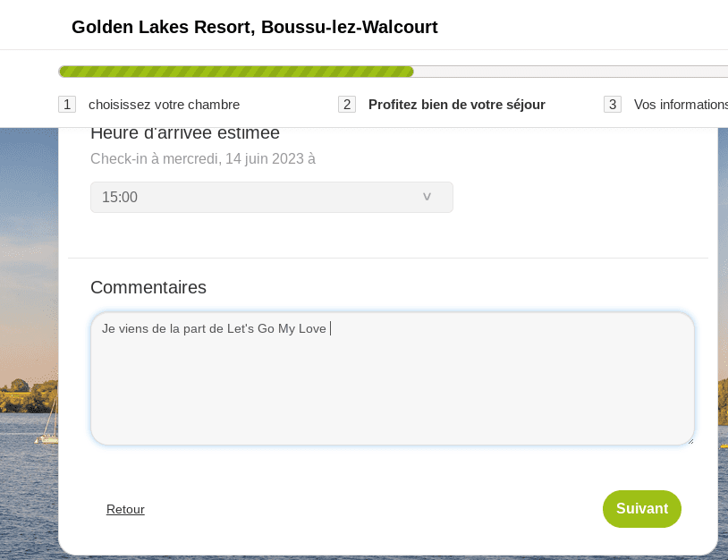Click the sailboat in the background image
The height and width of the screenshot is (560, 728).
click(49, 420)
